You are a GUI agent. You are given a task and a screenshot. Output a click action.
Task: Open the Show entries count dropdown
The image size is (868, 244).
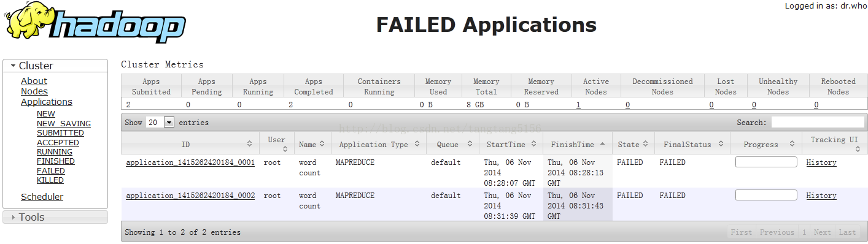[161, 123]
